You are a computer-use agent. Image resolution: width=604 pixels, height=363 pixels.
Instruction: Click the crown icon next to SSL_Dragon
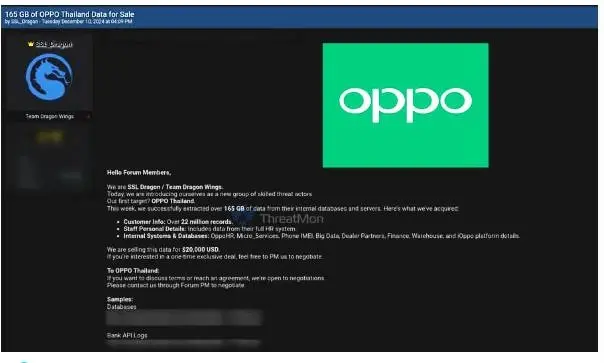point(31,44)
